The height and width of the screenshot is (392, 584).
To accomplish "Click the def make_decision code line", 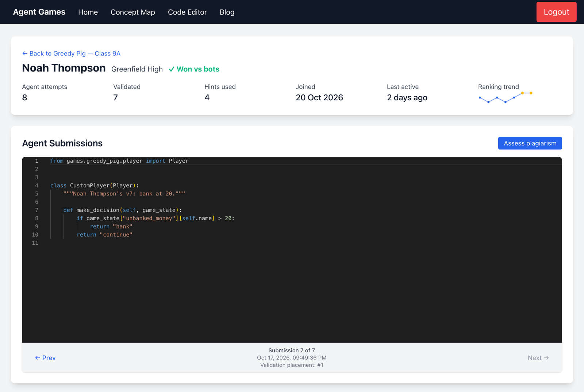I will 123,210.
